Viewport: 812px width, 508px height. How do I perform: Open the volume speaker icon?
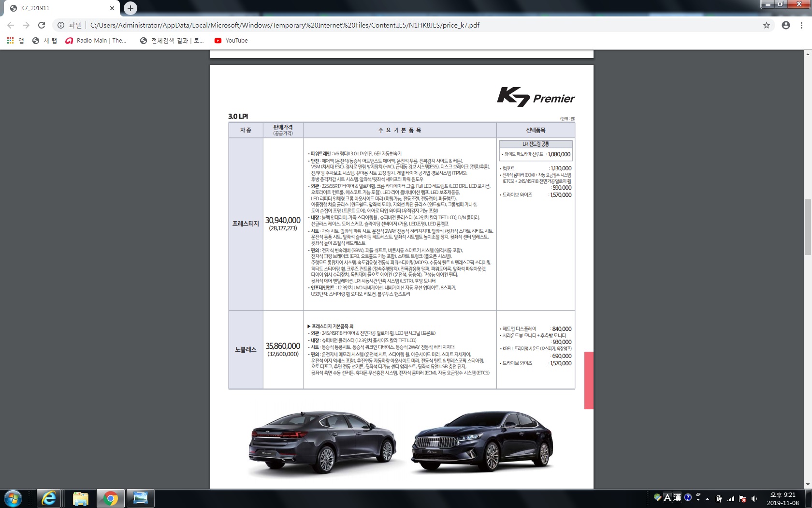point(754,499)
